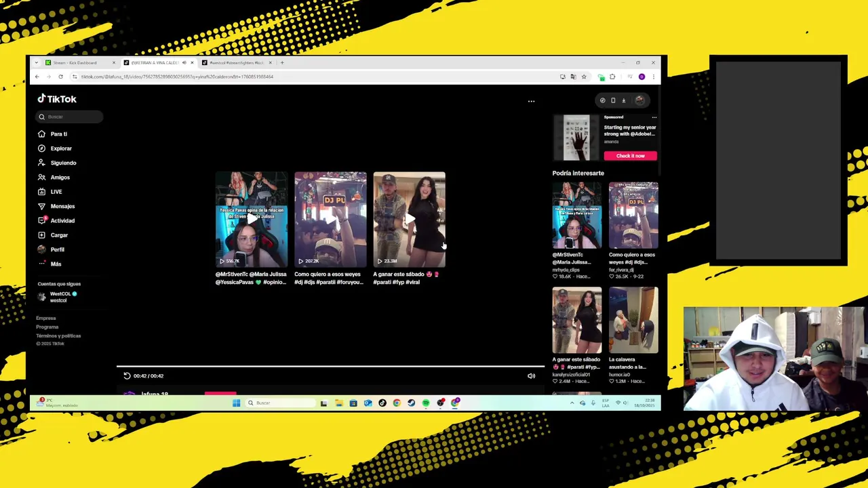The width and height of the screenshot is (868, 488).
Task: Click the install app icon in address bar
Action: [563, 77]
